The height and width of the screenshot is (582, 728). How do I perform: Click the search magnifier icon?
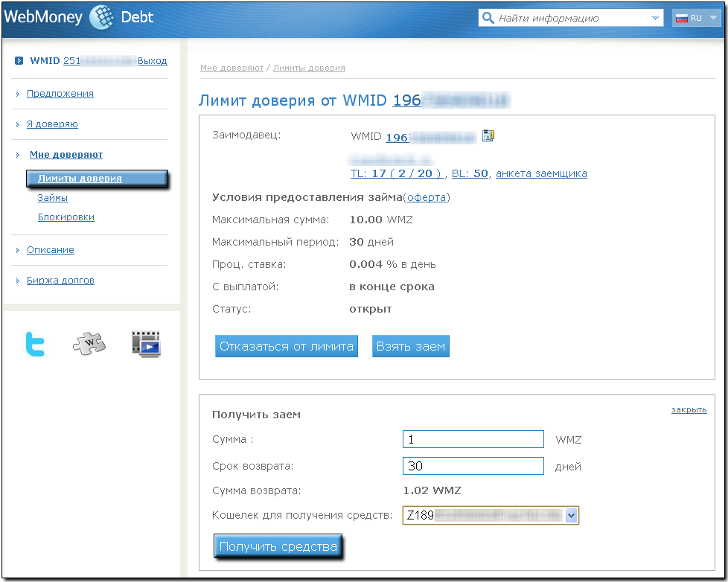[488, 18]
